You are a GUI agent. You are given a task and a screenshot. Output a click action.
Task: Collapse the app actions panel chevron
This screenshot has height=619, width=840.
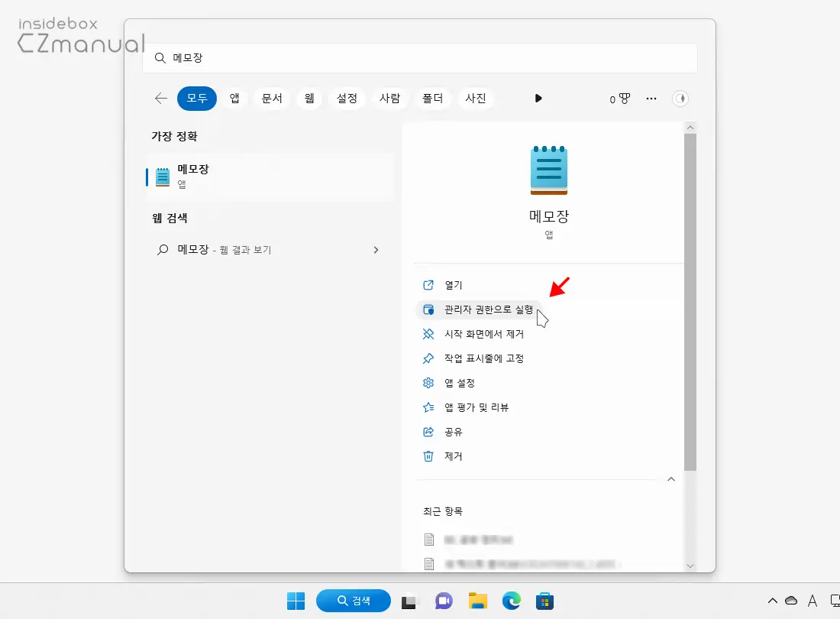(x=671, y=478)
